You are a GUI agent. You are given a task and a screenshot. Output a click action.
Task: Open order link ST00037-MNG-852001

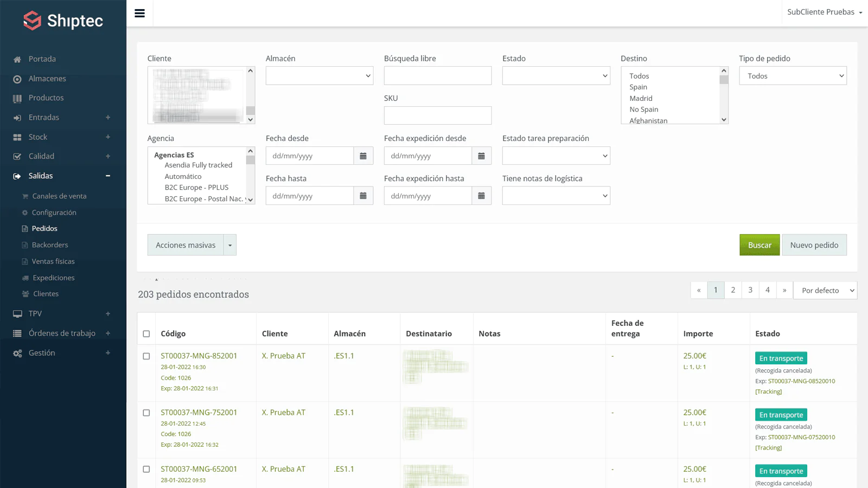tap(199, 356)
